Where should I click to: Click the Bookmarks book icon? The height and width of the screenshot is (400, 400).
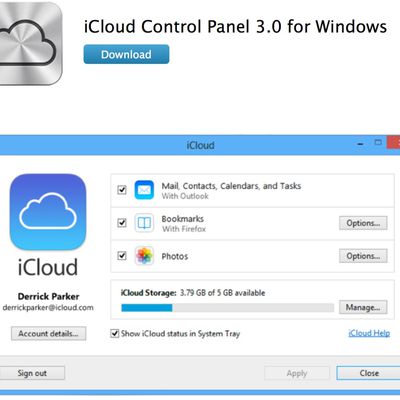point(144,223)
